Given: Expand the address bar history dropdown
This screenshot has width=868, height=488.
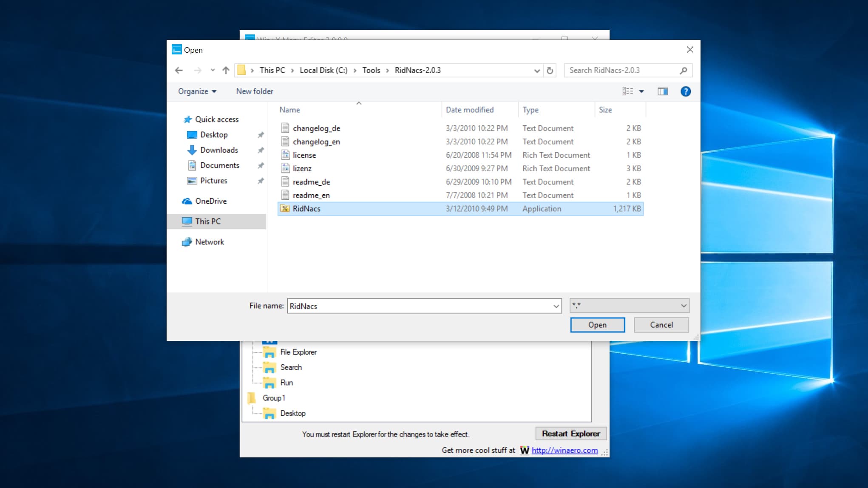Looking at the screenshot, I should 537,71.
